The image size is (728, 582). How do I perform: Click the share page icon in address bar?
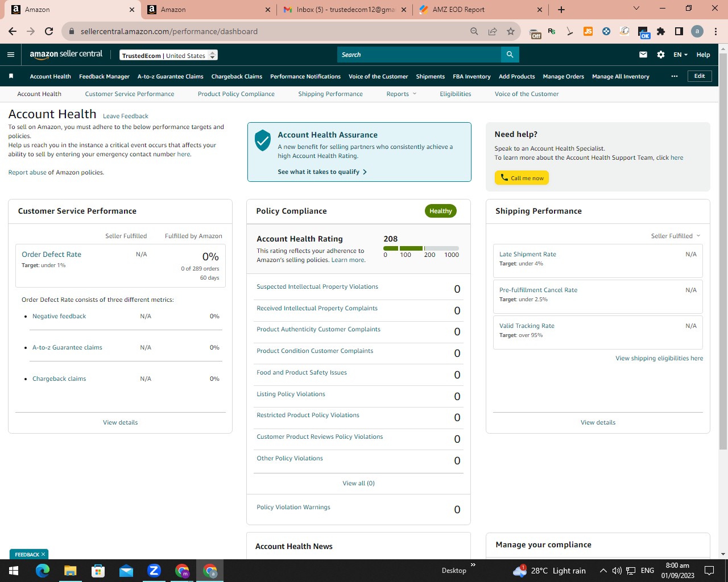[x=493, y=31]
